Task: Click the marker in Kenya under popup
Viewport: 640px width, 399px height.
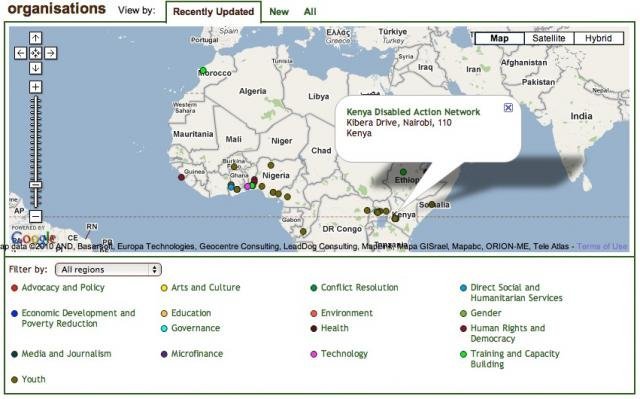Action: click(x=395, y=218)
